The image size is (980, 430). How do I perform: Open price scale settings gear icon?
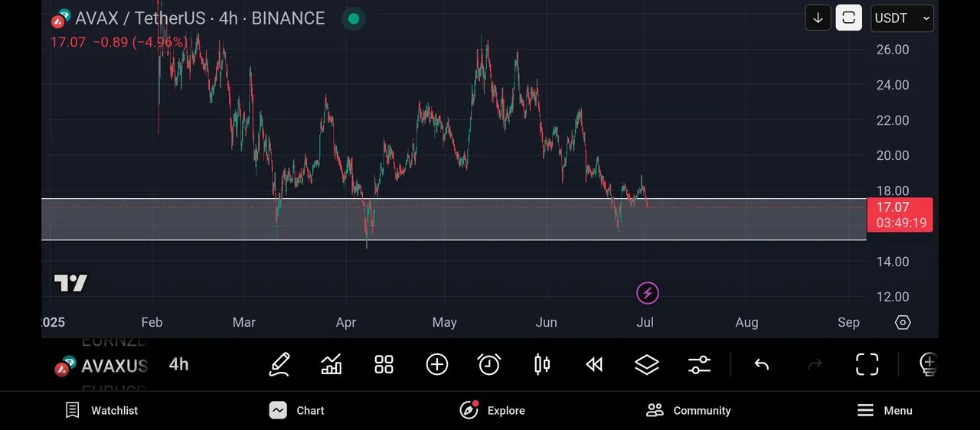click(x=903, y=322)
